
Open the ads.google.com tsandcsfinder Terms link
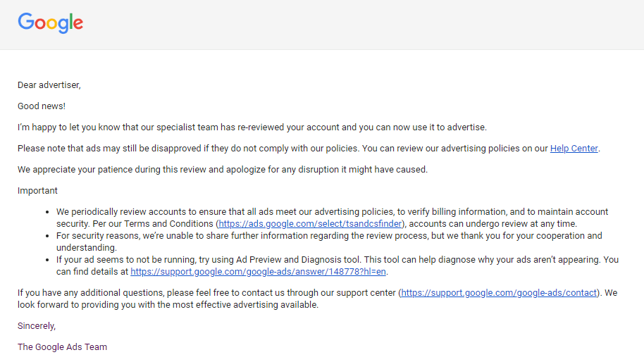click(x=310, y=224)
